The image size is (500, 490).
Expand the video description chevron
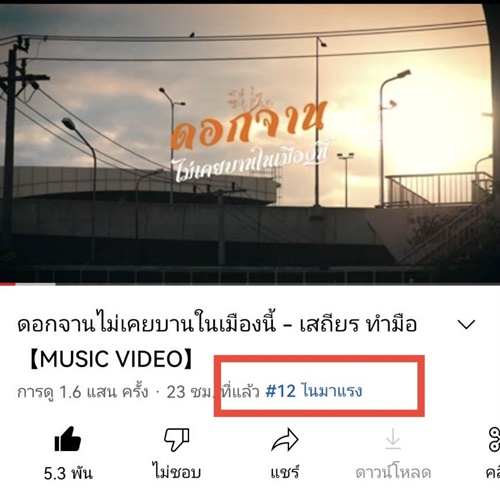coord(466,324)
